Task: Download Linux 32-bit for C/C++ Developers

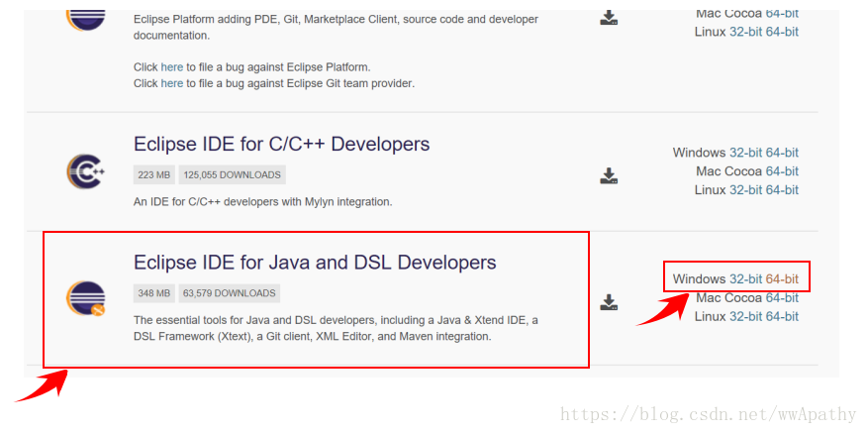Action: pyautogui.click(x=745, y=190)
